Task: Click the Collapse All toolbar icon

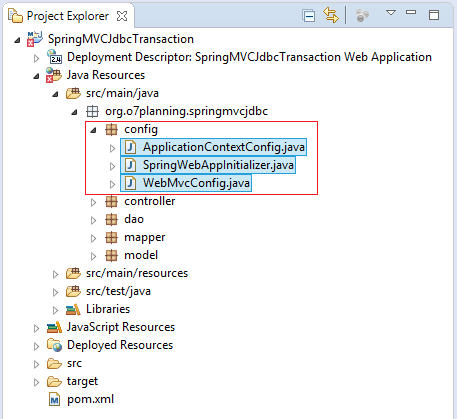Action: 308,16
